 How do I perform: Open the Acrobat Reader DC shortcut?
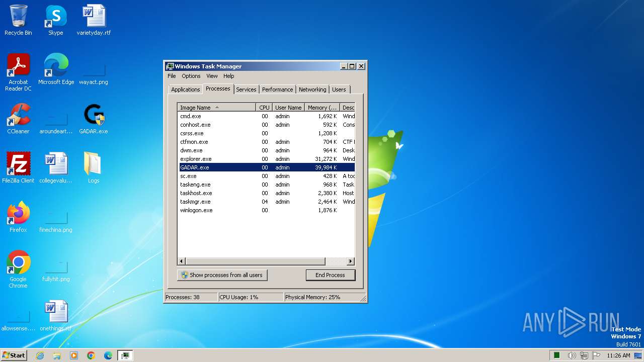click(x=18, y=72)
